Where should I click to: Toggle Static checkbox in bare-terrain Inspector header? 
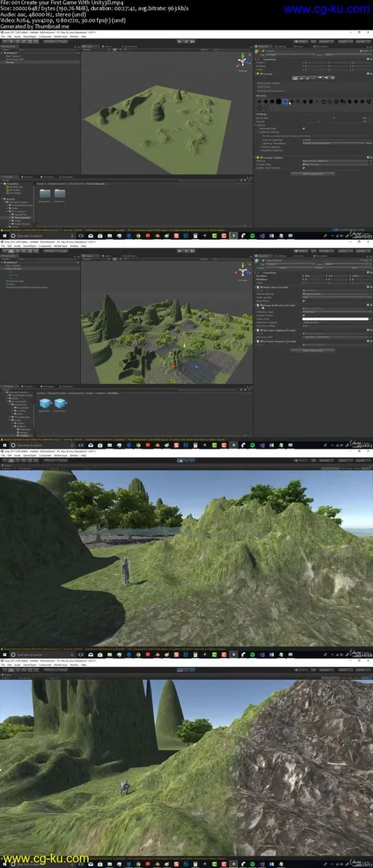(x=361, y=51)
